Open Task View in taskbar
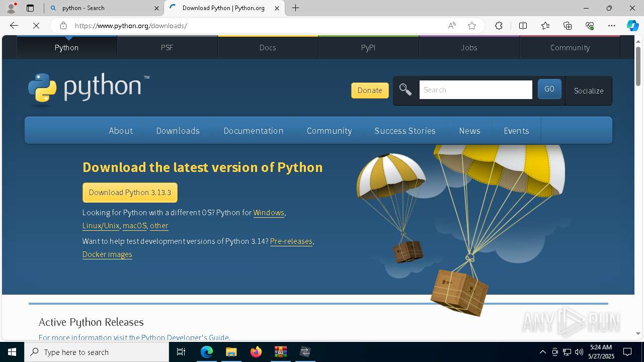Viewport: 644px width, 362px height. [181, 352]
